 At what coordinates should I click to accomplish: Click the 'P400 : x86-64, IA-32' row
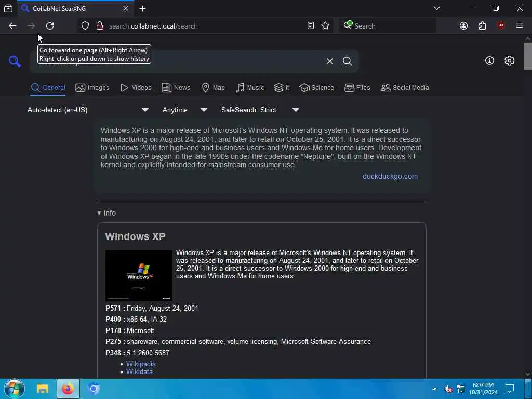136,320
